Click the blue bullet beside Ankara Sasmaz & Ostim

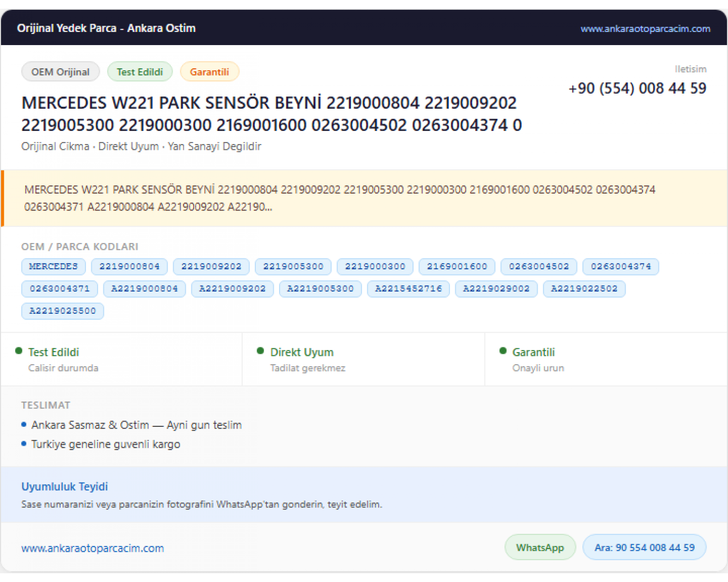[x=24, y=424]
